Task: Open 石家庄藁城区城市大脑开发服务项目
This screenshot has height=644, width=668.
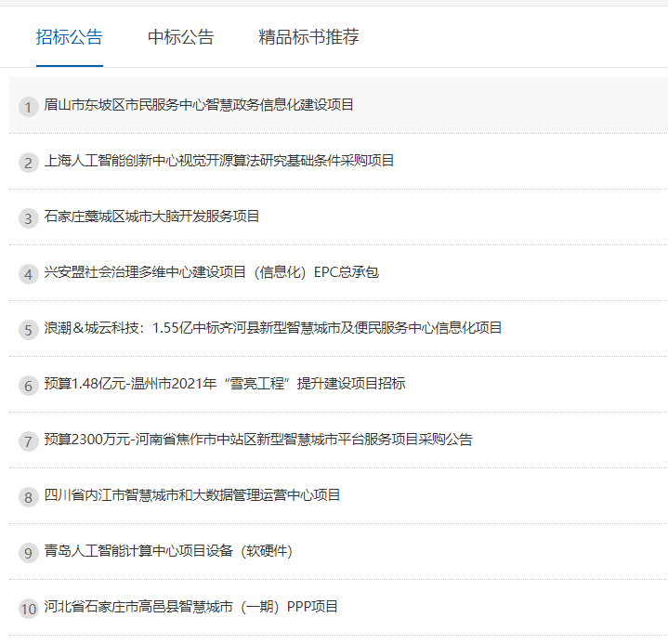Action: tap(151, 217)
